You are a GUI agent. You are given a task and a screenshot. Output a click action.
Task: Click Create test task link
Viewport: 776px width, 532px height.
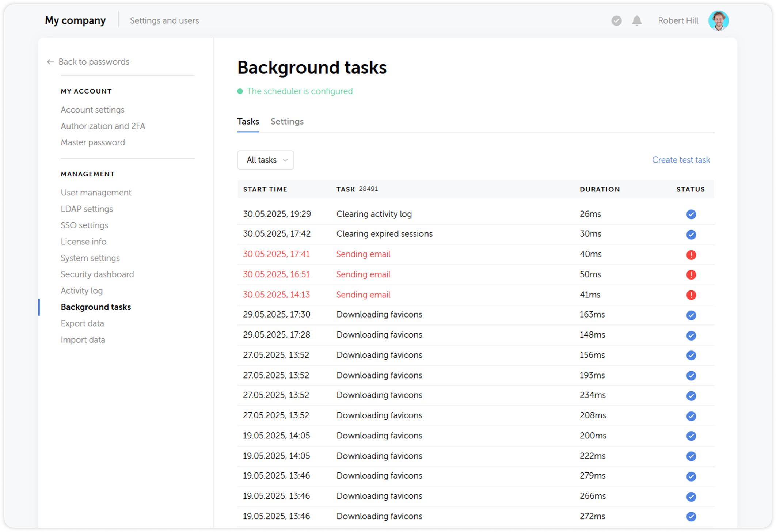[681, 160]
